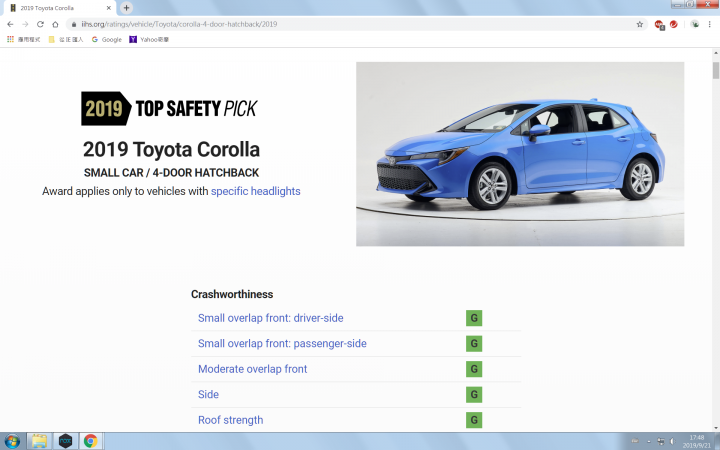Click the profile avatar in the toolbar
The height and width of the screenshot is (450, 720).
695,24
